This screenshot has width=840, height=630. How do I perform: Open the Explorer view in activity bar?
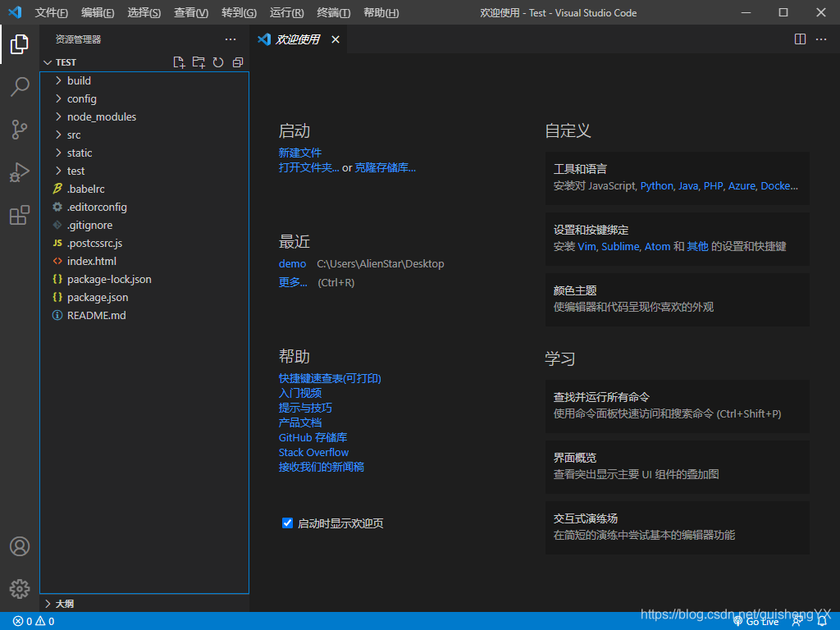pos(20,44)
